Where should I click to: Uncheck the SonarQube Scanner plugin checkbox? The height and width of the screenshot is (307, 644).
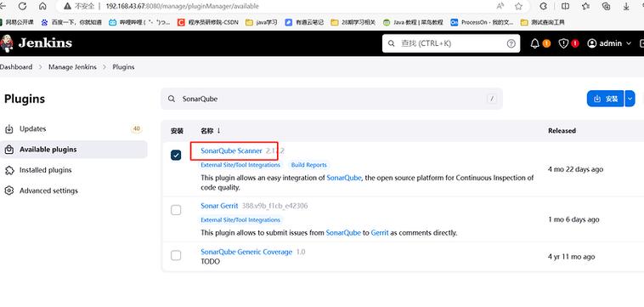tap(176, 155)
